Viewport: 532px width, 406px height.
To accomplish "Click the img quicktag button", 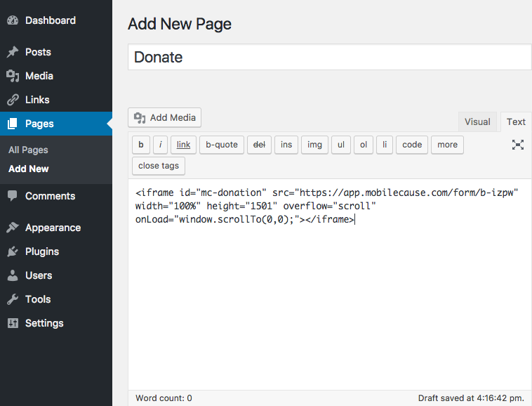I will tap(314, 145).
